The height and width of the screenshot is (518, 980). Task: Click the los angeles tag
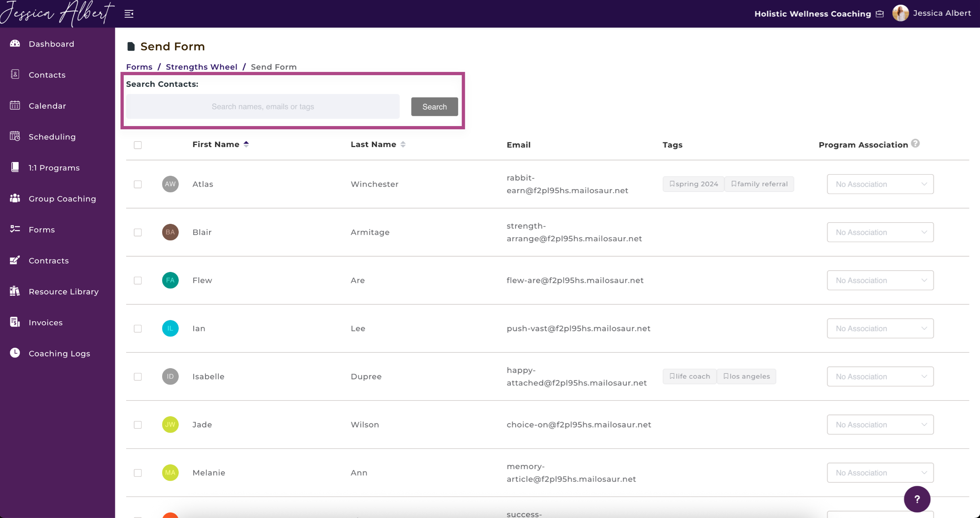pos(746,376)
